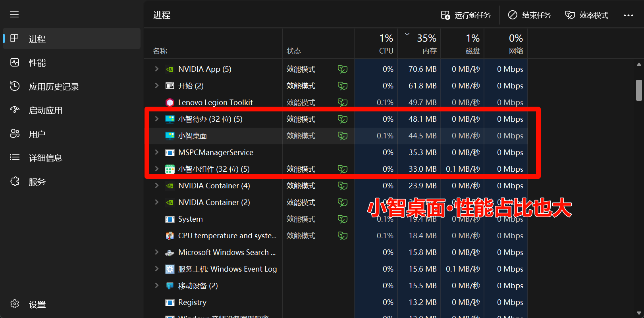644x318 pixels.
Task: Expand 小智待办 (32 位) process group
Action: tap(156, 119)
